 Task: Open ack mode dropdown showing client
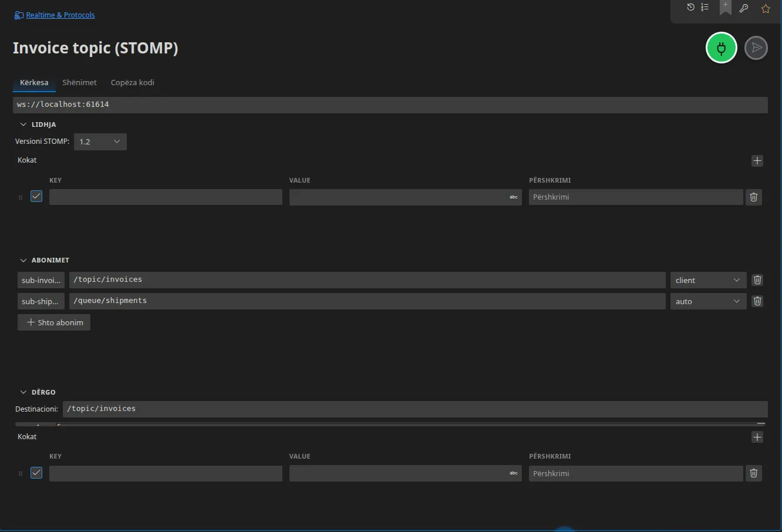tap(708, 280)
